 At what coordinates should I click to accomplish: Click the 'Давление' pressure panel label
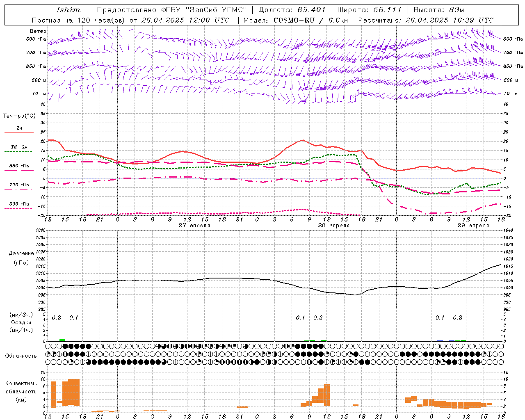click(21, 253)
